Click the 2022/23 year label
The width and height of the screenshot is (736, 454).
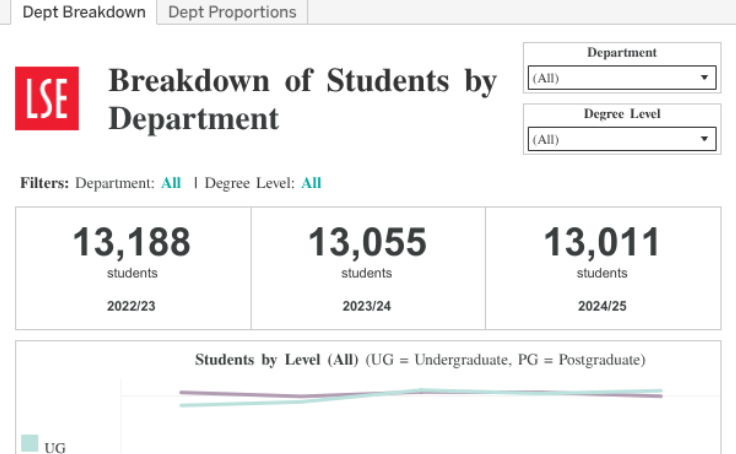click(132, 306)
